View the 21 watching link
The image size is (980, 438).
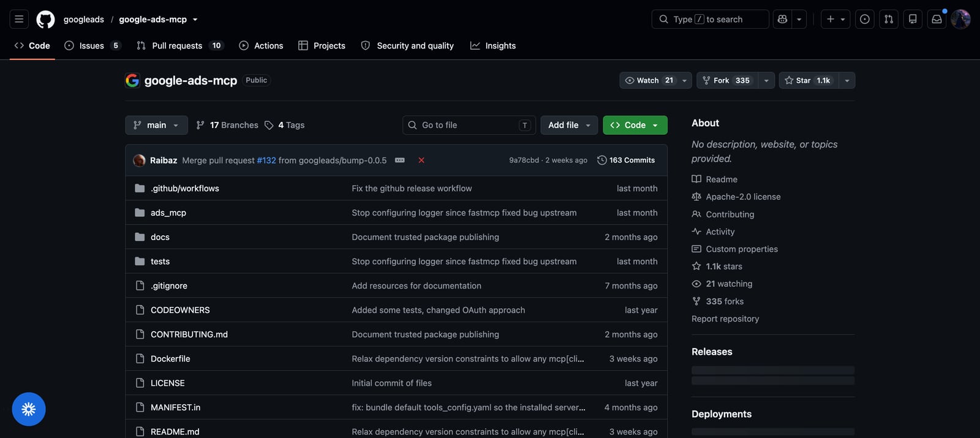click(x=722, y=284)
